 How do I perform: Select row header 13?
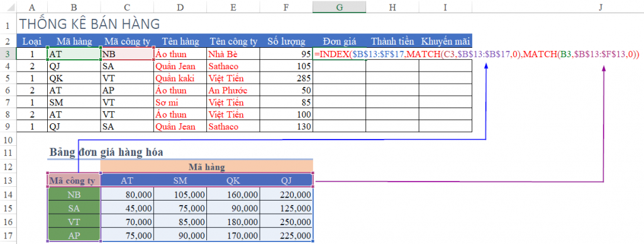point(8,180)
